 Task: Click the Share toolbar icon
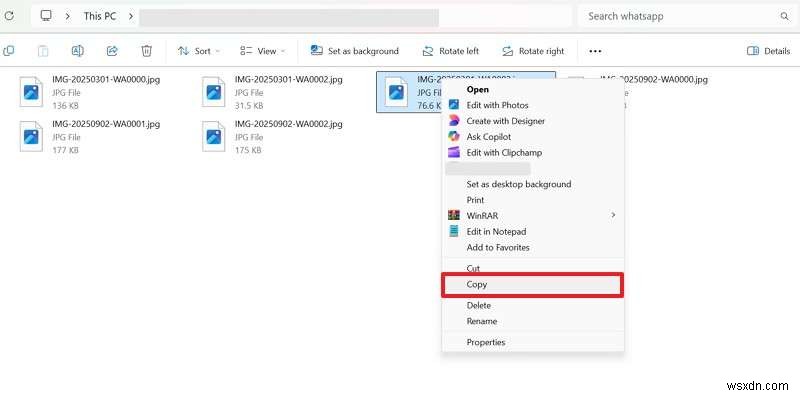pos(112,51)
